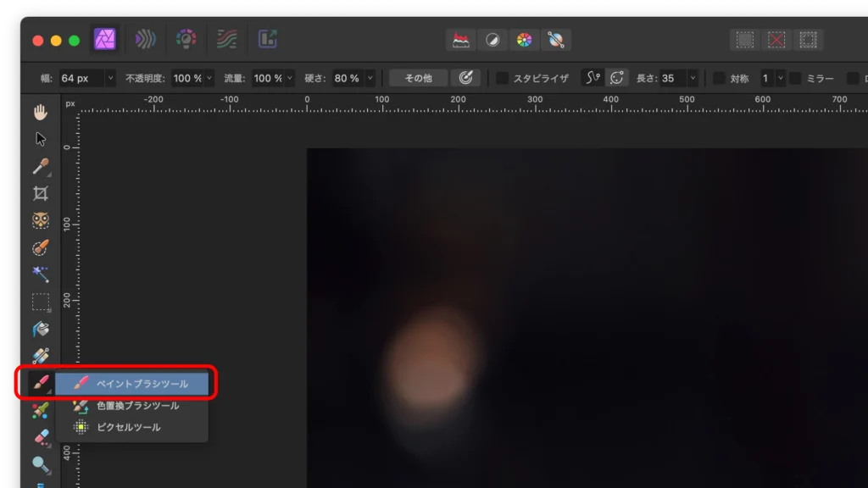Enable the ミラー checkbox
The width and height of the screenshot is (868, 488).
tap(795, 78)
